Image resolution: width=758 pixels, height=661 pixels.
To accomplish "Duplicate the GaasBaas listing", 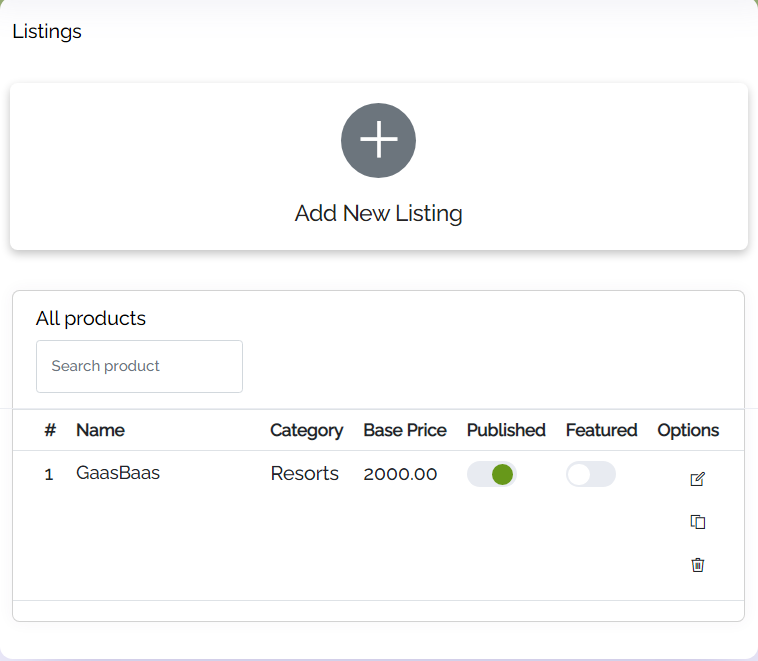I will pos(698,522).
